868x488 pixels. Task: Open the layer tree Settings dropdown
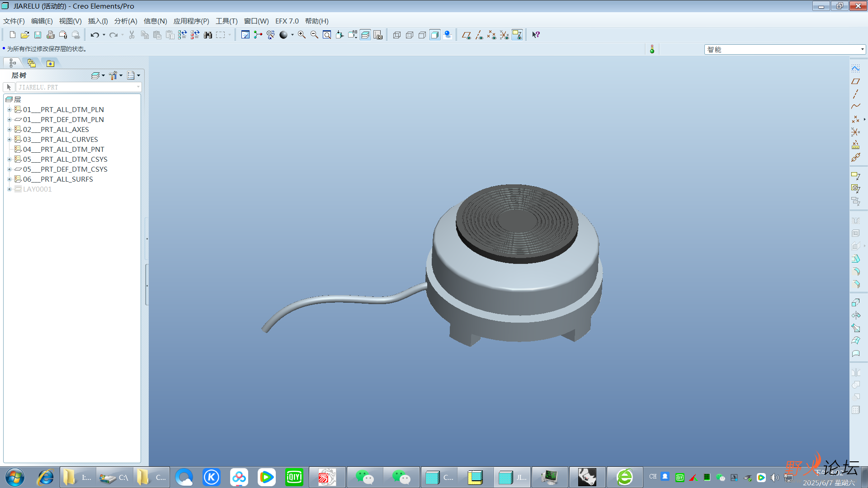click(116, 75)
